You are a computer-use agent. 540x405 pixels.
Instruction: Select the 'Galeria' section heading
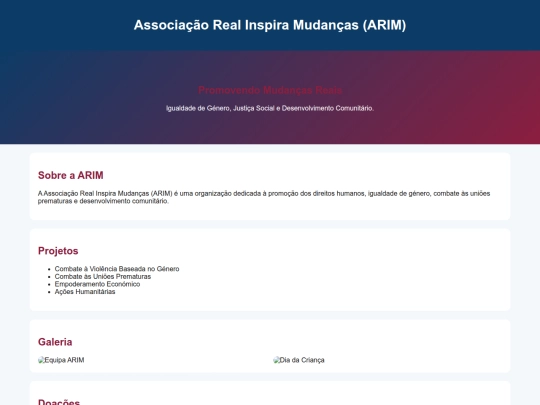click(55, 342)
